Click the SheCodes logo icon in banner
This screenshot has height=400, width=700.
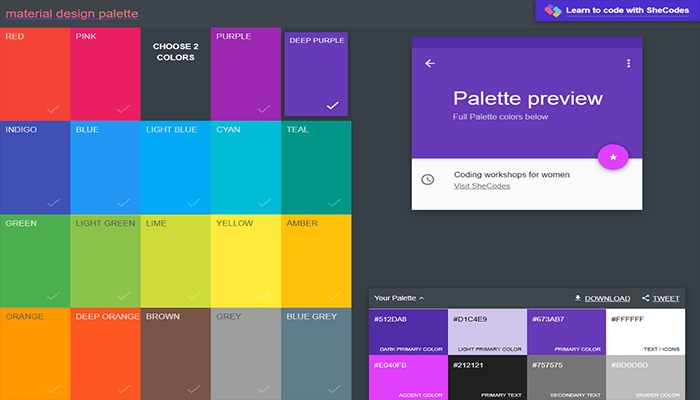coord(553,10)
